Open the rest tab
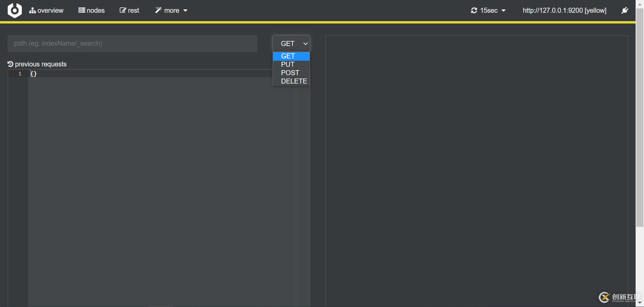644x307 pixels. 129,10
